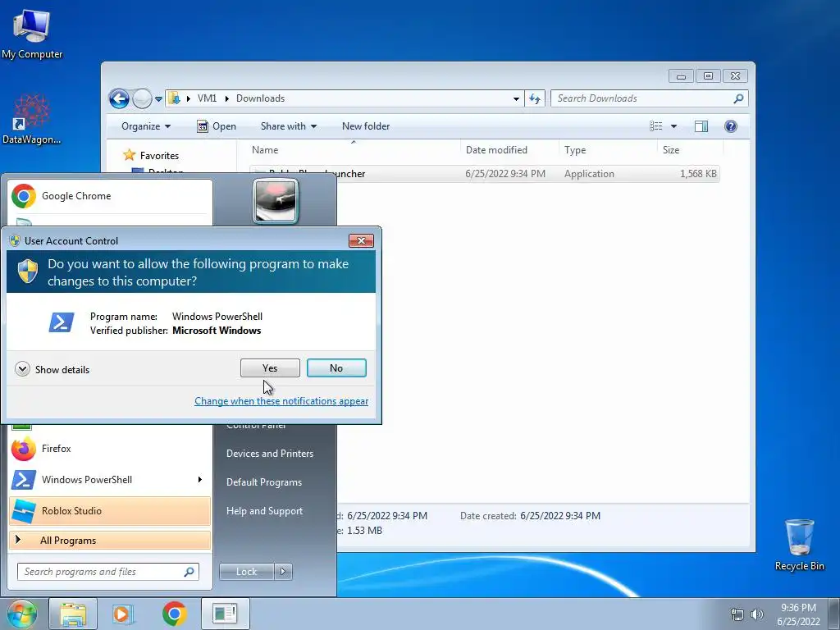Open Help and Support

pyautogui.click(x=265, y=511)
